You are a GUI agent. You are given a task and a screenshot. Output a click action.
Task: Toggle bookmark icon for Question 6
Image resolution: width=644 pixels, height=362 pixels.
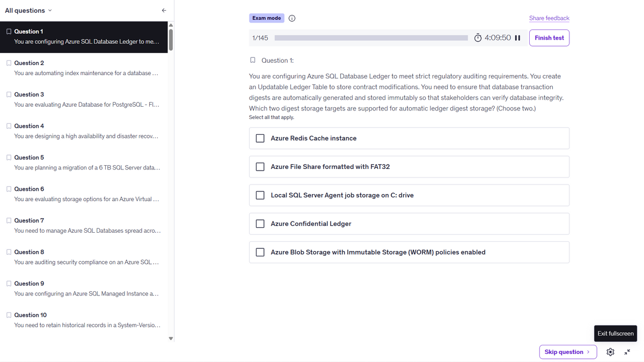click(9, 189)
